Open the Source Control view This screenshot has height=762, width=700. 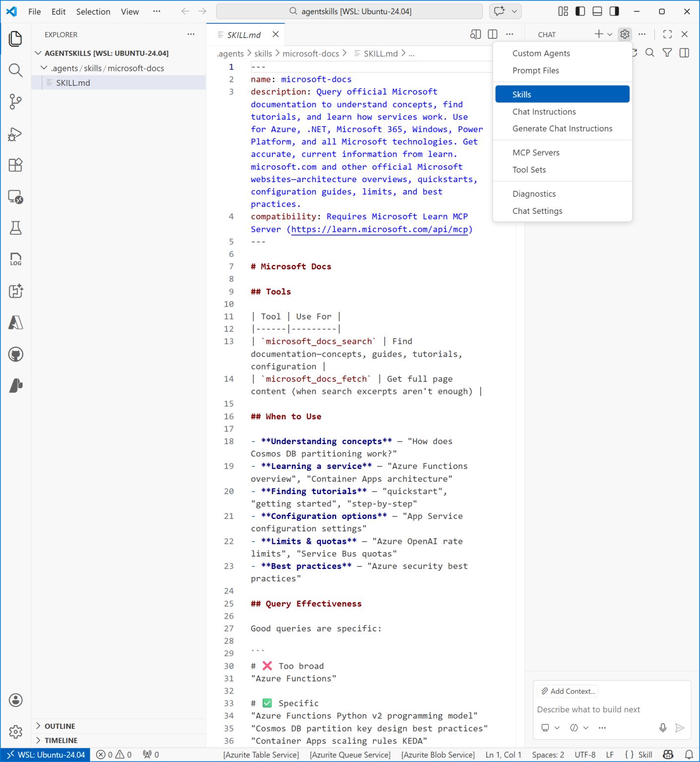[15, 102]
